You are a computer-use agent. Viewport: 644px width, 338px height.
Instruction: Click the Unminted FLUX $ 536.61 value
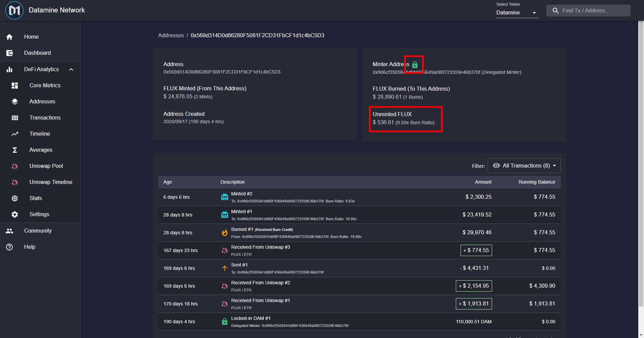coord(383,123)
